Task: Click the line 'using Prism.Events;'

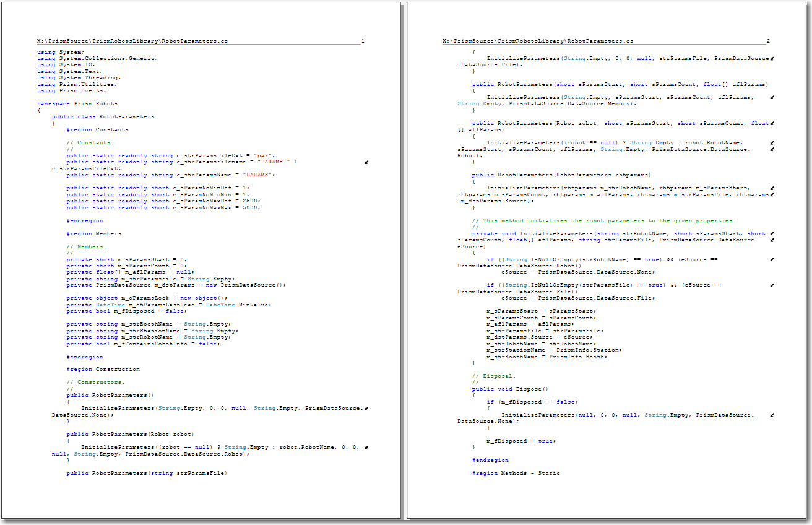Action: (72, 90)
